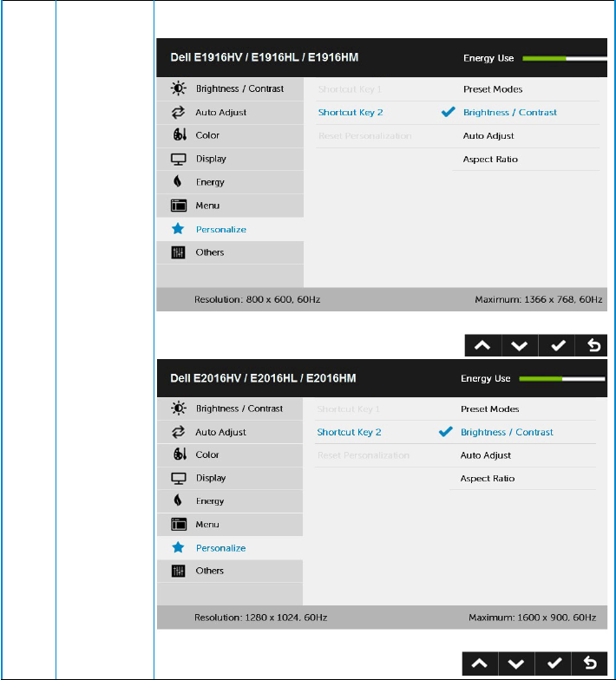The height and width of the screenshot is (680, 616).
Task: Click Brightness sun icon in E2016HV menu
Action: 178,409
